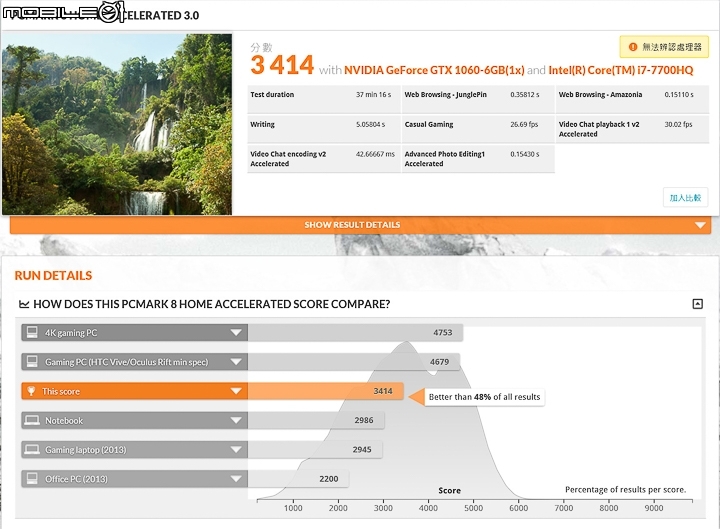Image resolution: width=720 pixels, height=529 pixels.
Task: Click the 加入比較 button
Action: click(685, 198)
